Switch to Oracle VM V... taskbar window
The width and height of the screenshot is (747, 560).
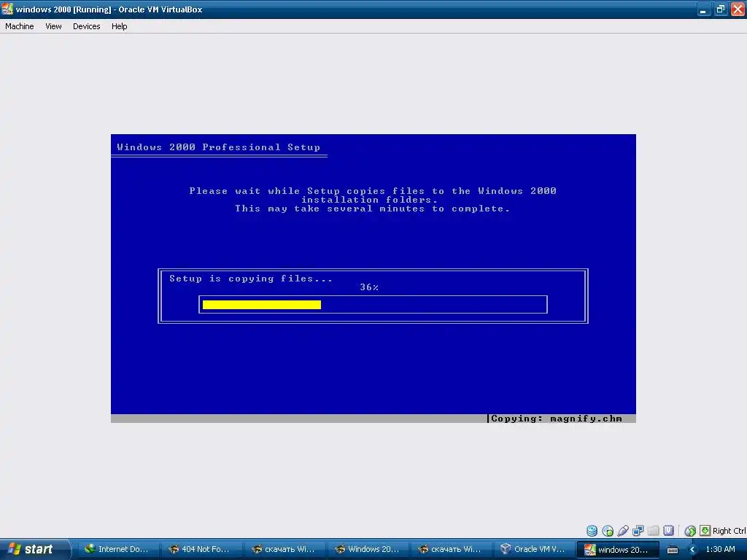click(x=533, y=549)
